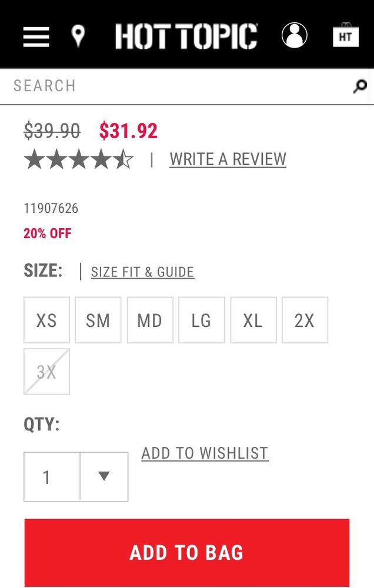Open the Size Fit & Guide link

tap(142, 272)
